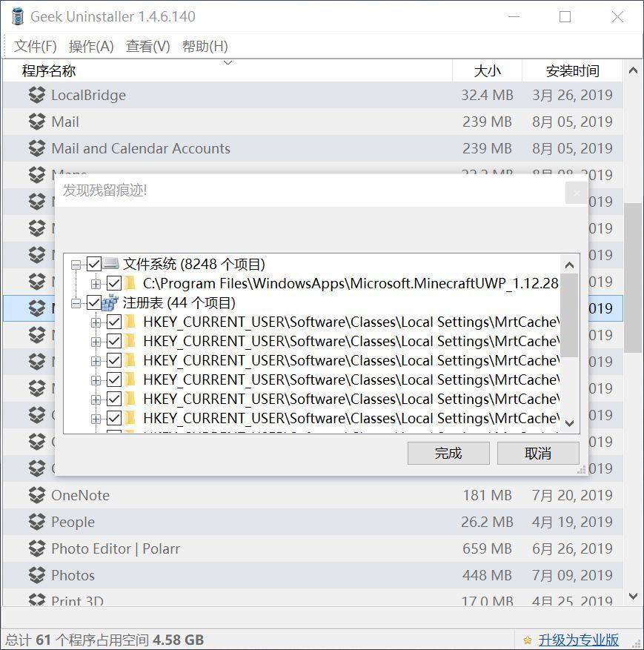Click the 总计 61 个程序占用空间 status text
Image resolution: width=644 pixels, height=650 pixels.
tap(104, 640)
